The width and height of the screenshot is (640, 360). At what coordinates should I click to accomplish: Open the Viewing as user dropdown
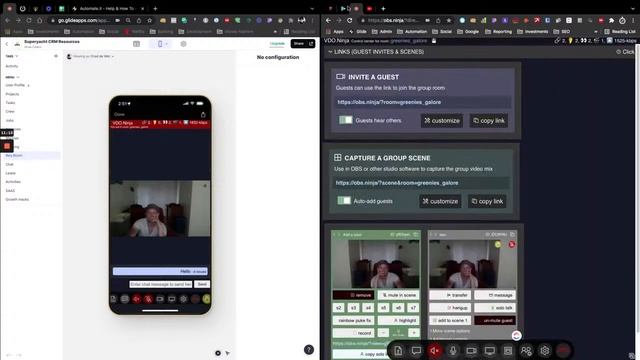[x=91, y=56]
